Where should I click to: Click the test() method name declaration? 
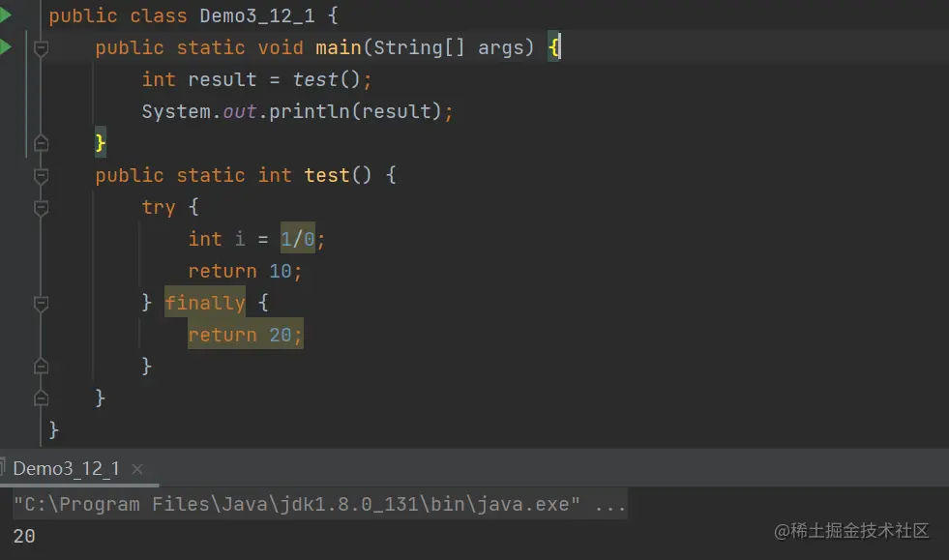pos(326,176)
